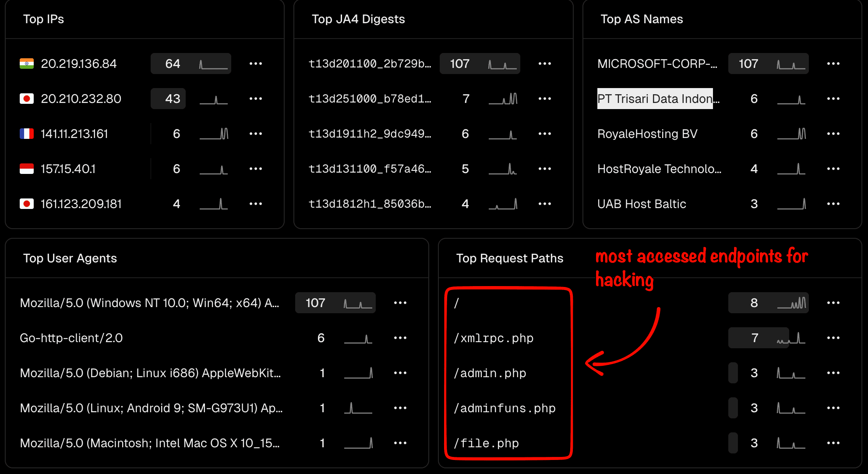This screenshot has width=868, height=474.
Task: Click the sparkline chart for MICROSOFT-CORP
Action: tap(791, 64)
